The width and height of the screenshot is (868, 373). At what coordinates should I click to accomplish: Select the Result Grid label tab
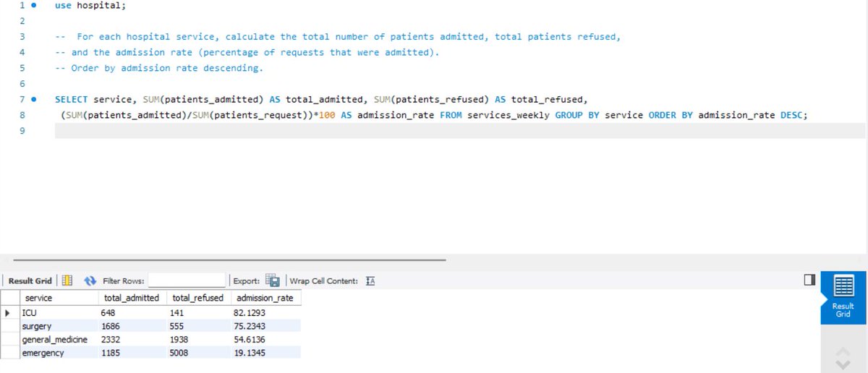[x=30, y=280]
